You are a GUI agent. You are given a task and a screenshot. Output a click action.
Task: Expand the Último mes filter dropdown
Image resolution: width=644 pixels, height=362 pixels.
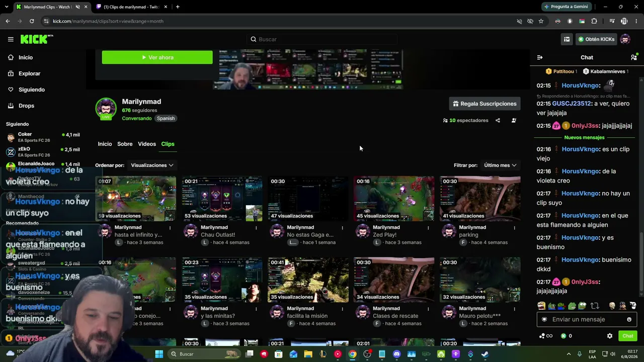click(500, 165)
